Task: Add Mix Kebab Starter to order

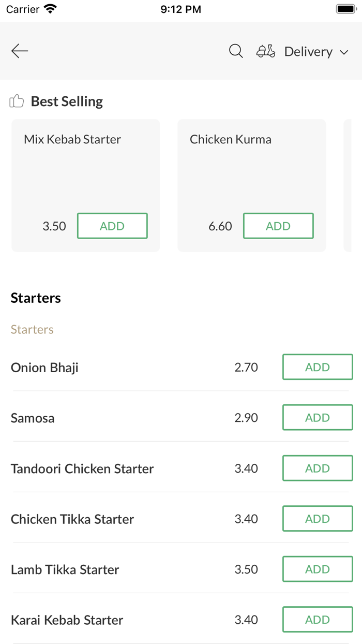Action: click(x=112, y=226)
